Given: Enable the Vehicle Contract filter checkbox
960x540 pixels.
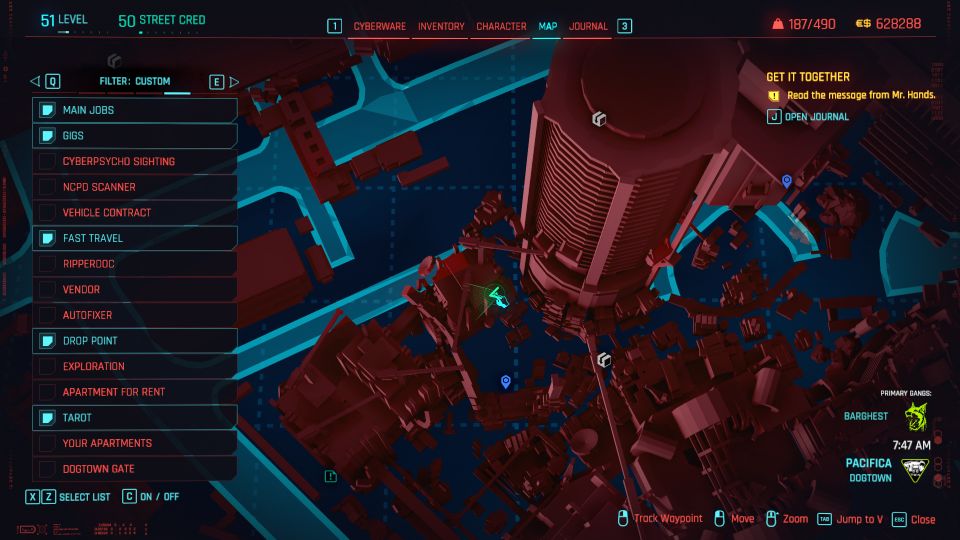Looking at the screenshot, I should pyautogui.click(x=47, y=212).
